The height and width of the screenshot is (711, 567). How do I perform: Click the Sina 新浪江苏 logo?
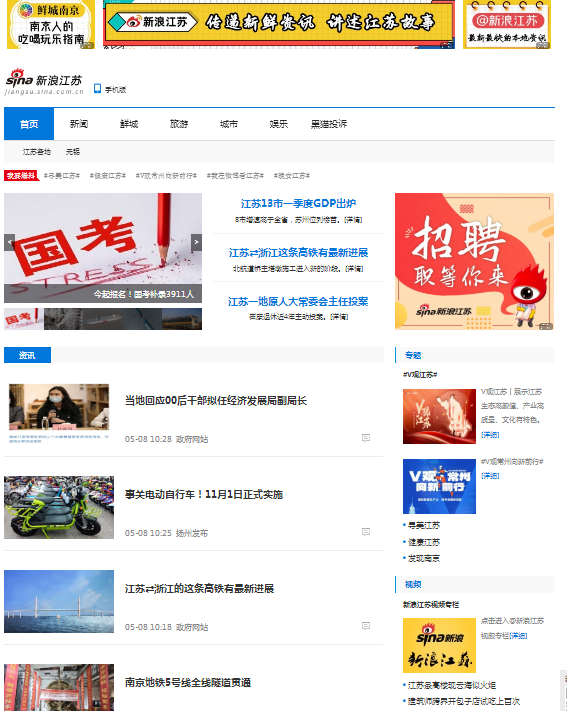pyautogui.click(x=44, y=81)
